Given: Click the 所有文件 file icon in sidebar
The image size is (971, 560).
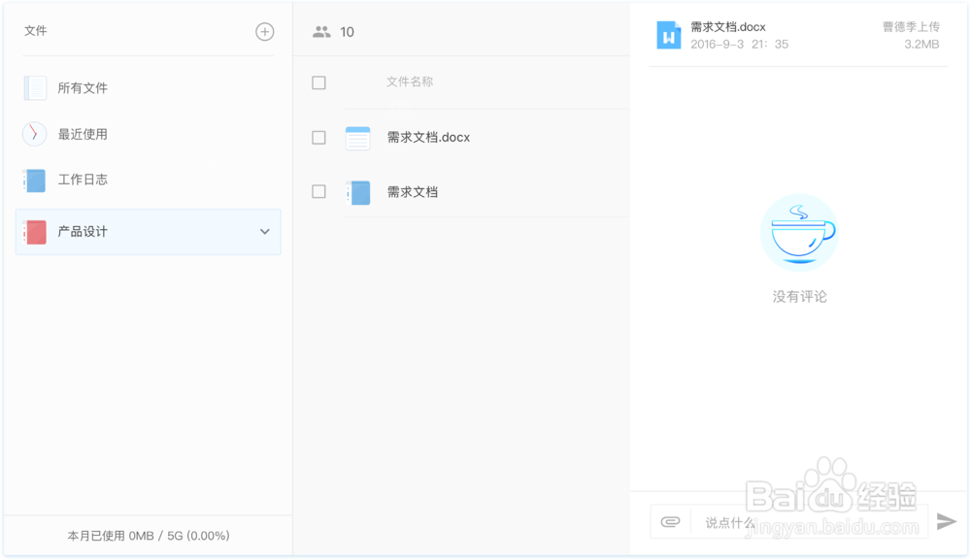Looking at the screenshot, I should 35,87.
